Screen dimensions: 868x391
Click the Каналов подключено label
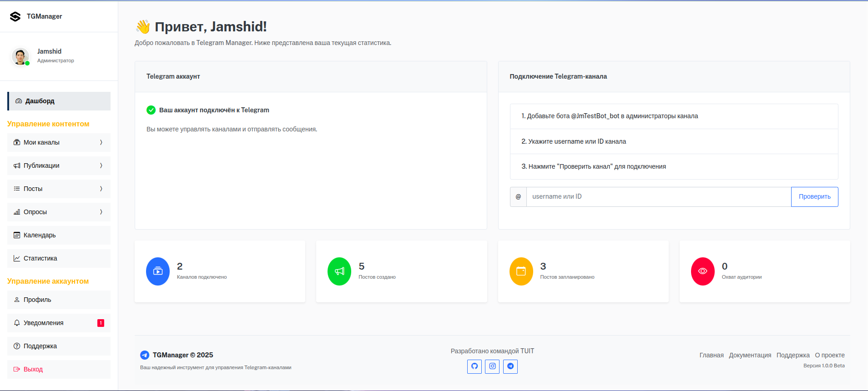click(202, 277)
